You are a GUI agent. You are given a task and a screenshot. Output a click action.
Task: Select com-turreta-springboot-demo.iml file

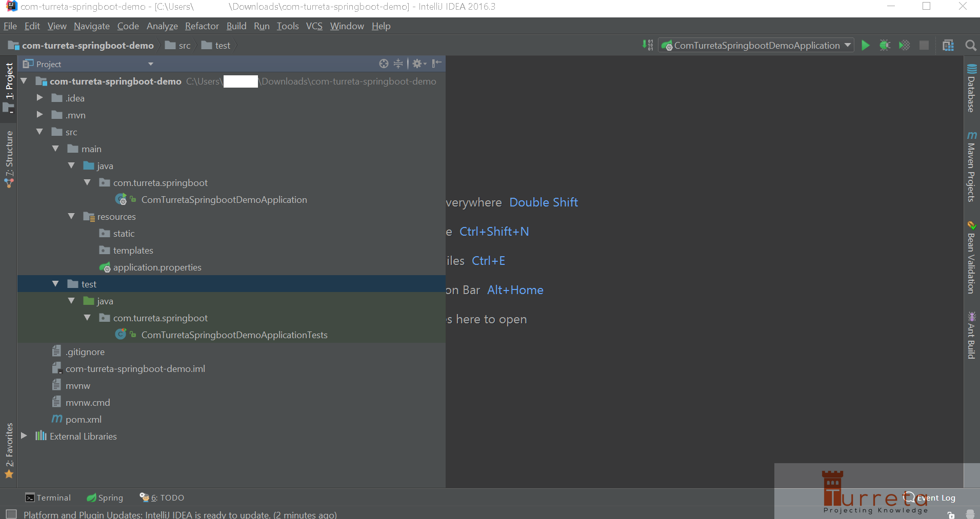135,368
